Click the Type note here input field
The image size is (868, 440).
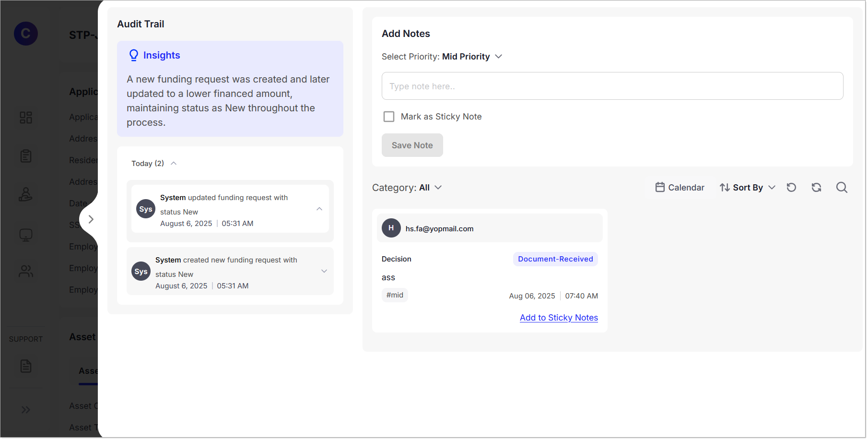pos(612,86)
